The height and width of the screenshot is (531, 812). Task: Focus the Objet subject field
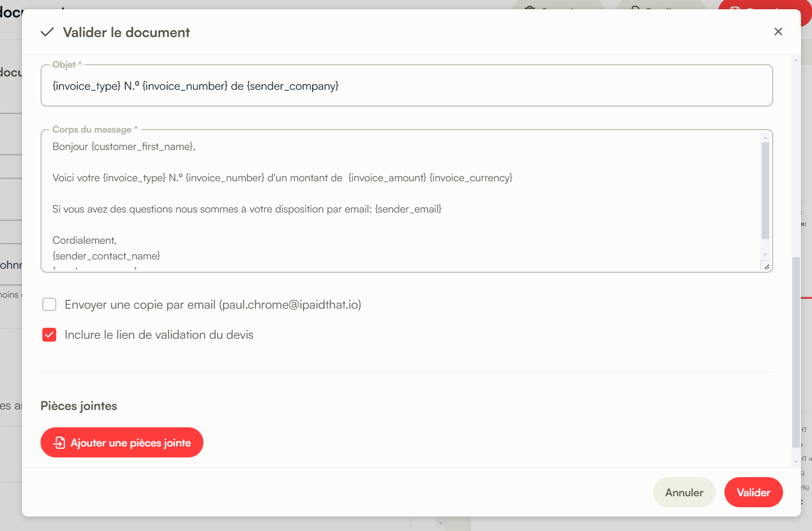406,86
